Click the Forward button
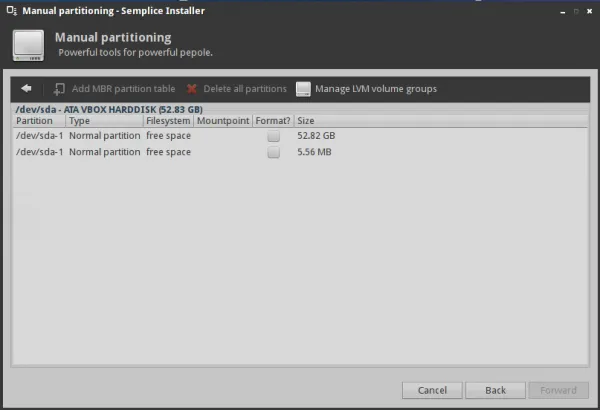 558,390
